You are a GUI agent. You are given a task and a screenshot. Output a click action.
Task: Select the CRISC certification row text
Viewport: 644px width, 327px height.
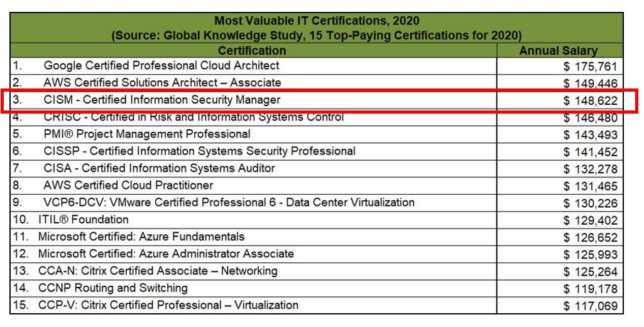pos(194,117)
